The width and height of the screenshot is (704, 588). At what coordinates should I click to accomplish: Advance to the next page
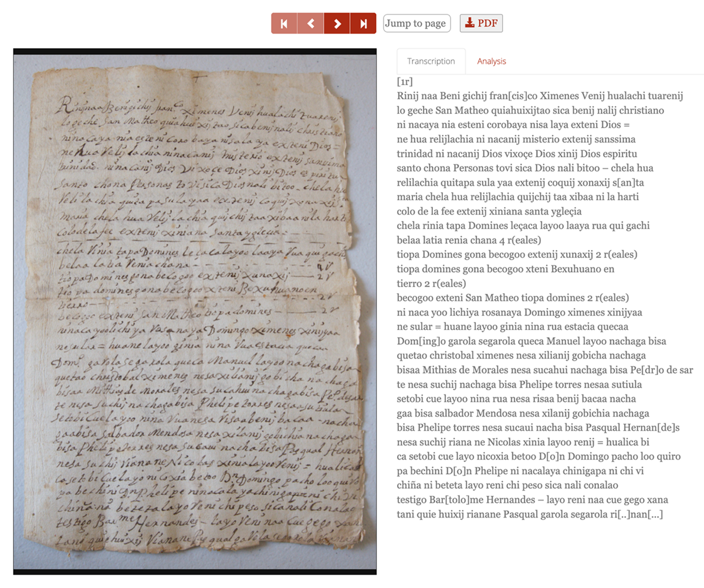[337, 23]
